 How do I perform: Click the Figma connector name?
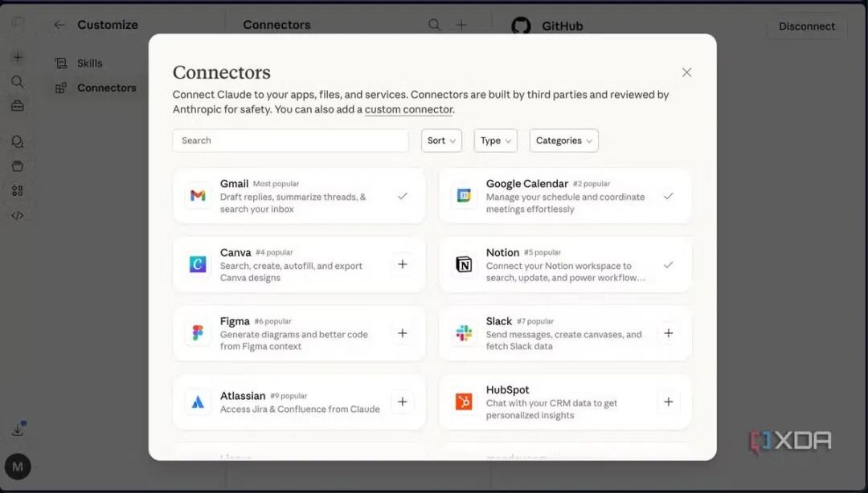pos(235,321)
